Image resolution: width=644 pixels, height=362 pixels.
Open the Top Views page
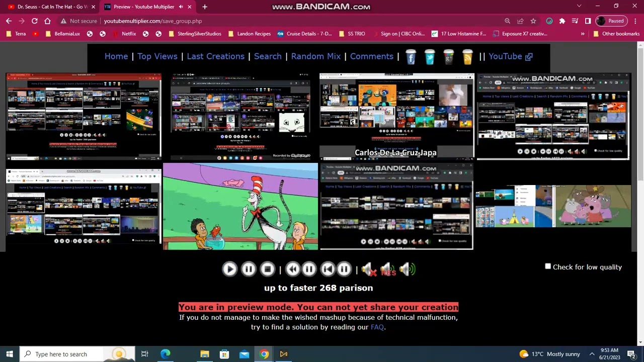[157, 56]
